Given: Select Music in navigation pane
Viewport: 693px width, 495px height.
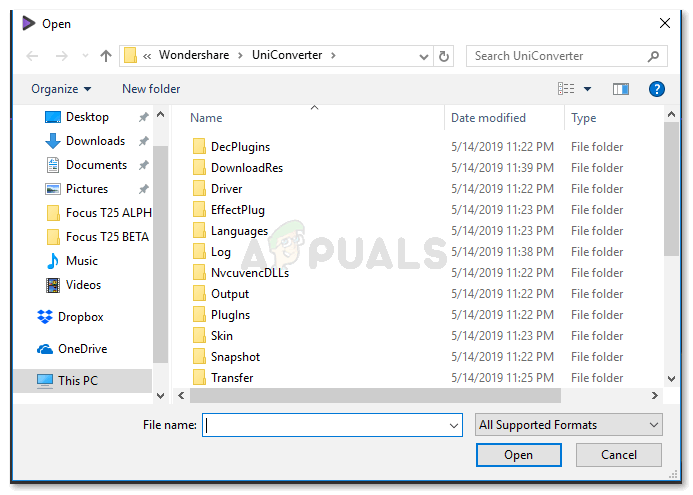Looking at the screenshot, I should [x=81, y=261].
